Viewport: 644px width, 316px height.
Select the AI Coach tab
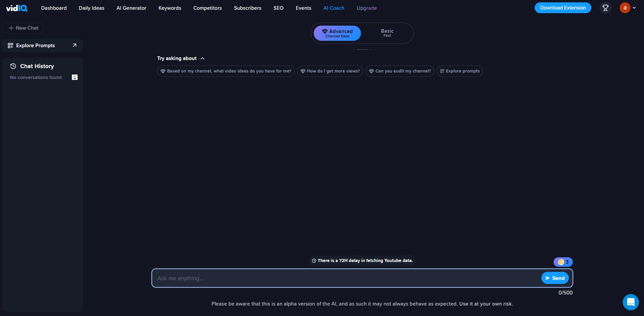tap(334, 8)
